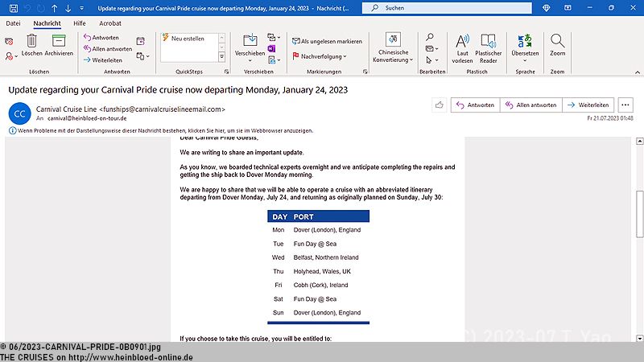Open the Rules dropdown in Verschieben group
The height and width of the screenshot is (362, 644).
coord(274,37)
